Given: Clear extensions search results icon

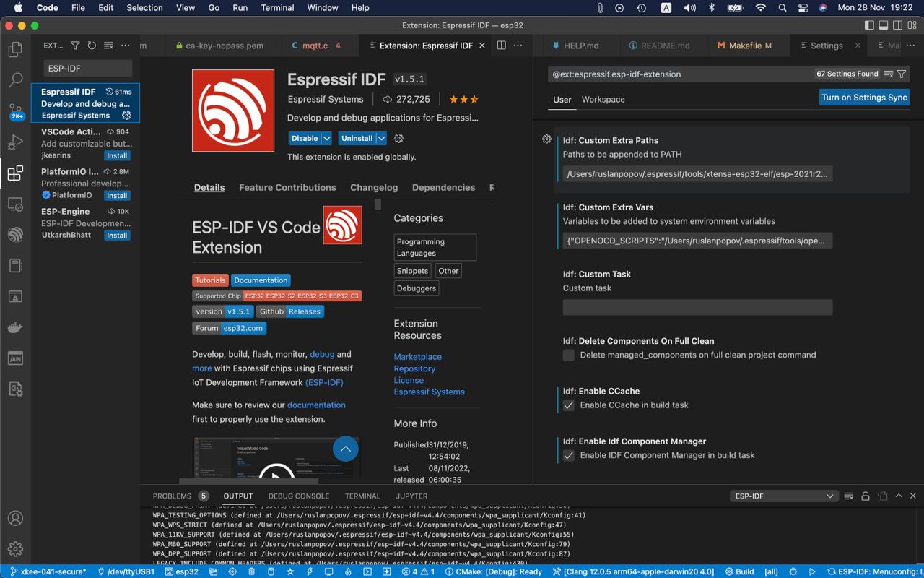Looking at the screenshot, I should [108, 46].
